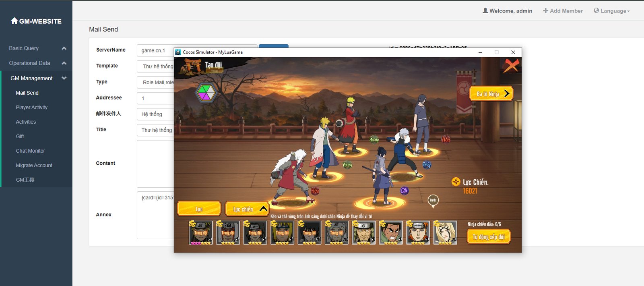
Task: Click the red X in game window
Action: point(511,65)
